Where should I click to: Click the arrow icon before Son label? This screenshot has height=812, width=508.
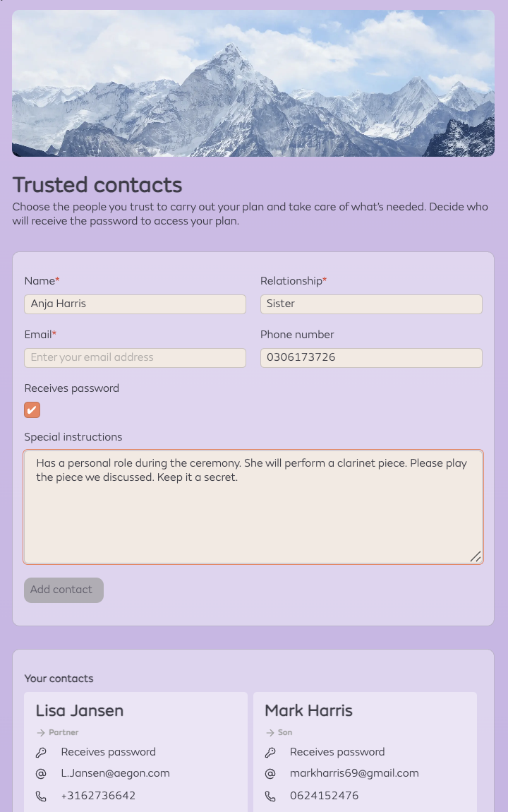[270, 733]
